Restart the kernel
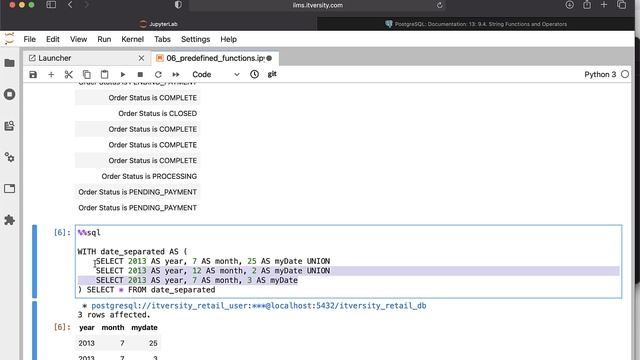The height and width of the screenshot is (360, 640). [x=158, y=74]
